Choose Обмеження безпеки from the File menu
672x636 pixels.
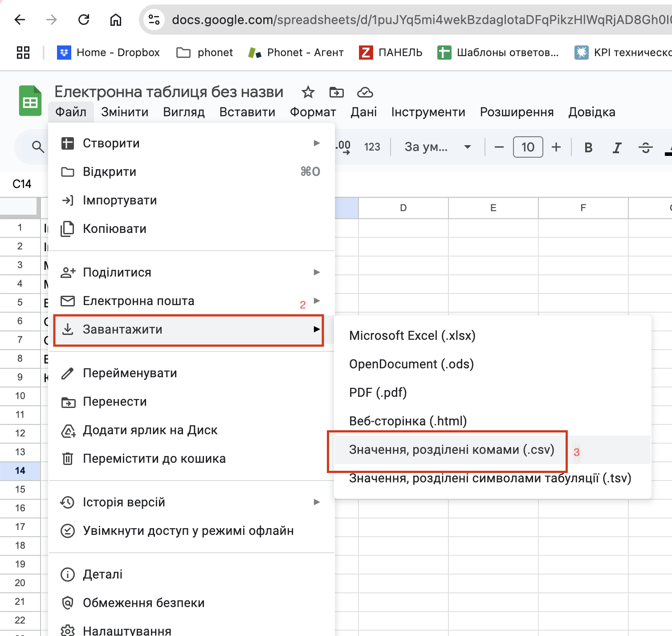191,603
